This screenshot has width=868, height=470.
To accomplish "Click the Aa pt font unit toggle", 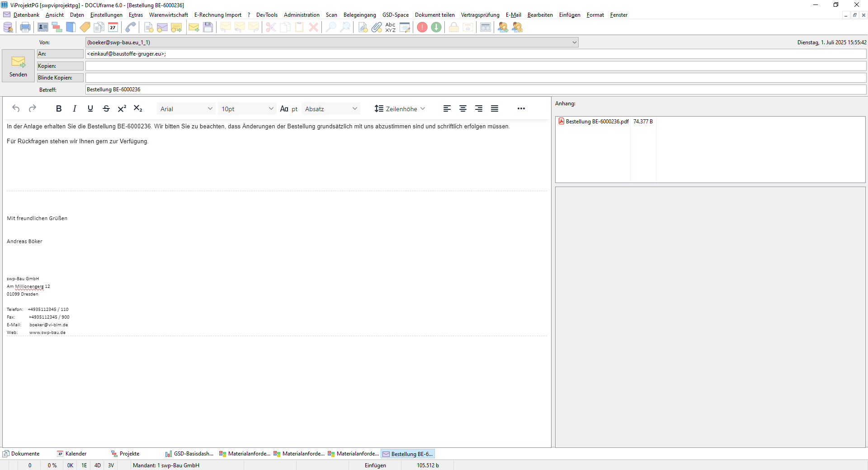I will (288, 109).
